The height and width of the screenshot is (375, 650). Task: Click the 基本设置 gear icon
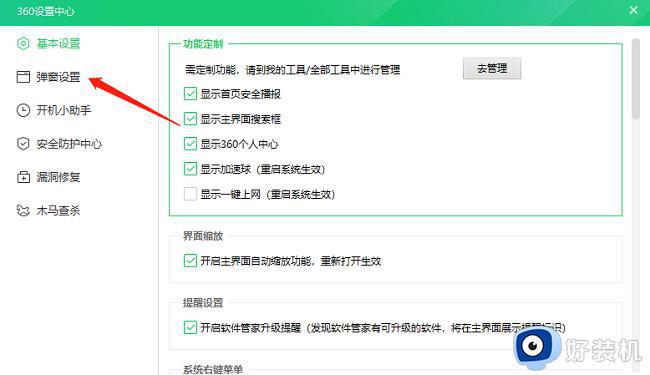(x=23, y=43)
